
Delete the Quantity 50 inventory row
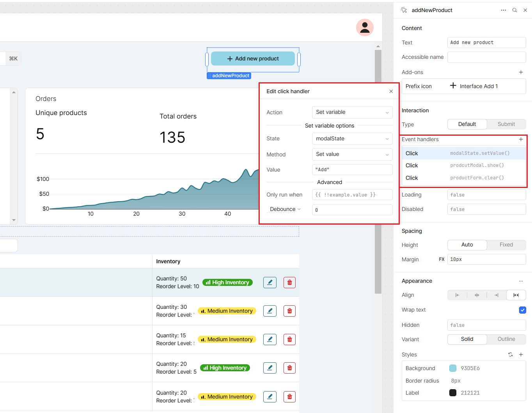(x=289, y=282)
